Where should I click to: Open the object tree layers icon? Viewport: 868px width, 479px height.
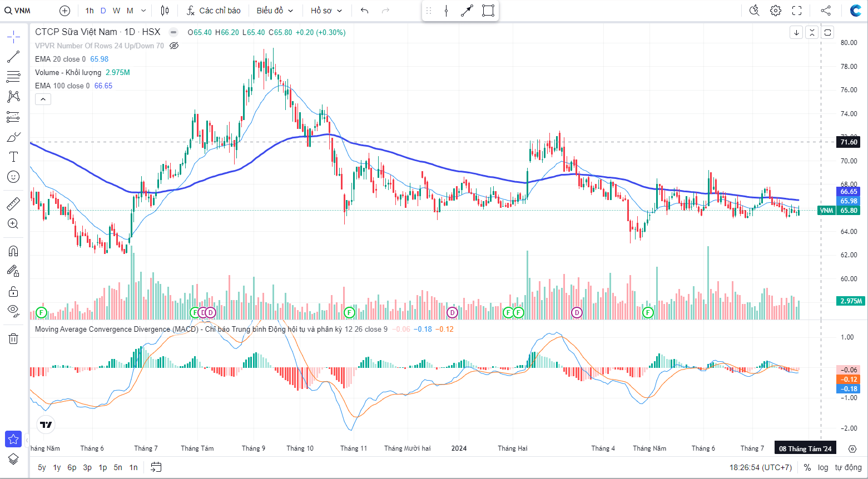(13, 459)
